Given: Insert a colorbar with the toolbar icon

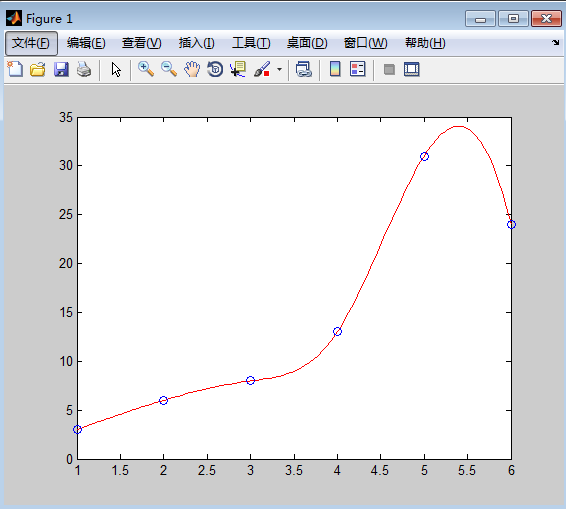Looking at the screenshot, I should click(x=335, y=69).
